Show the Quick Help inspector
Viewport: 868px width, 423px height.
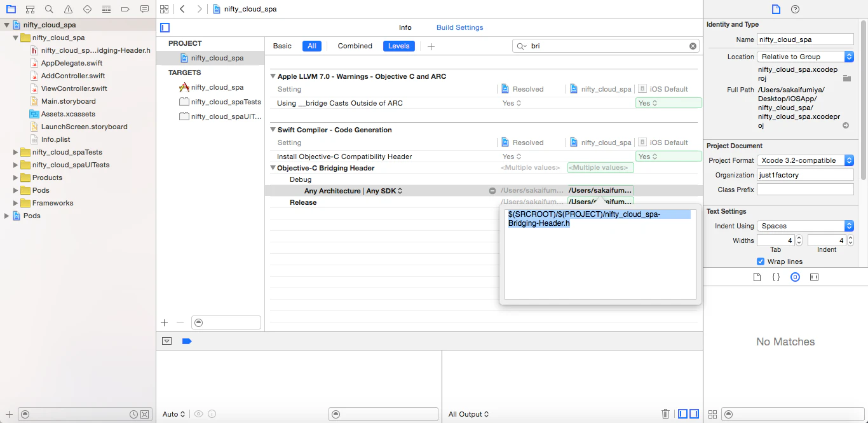tap(795, 10)
